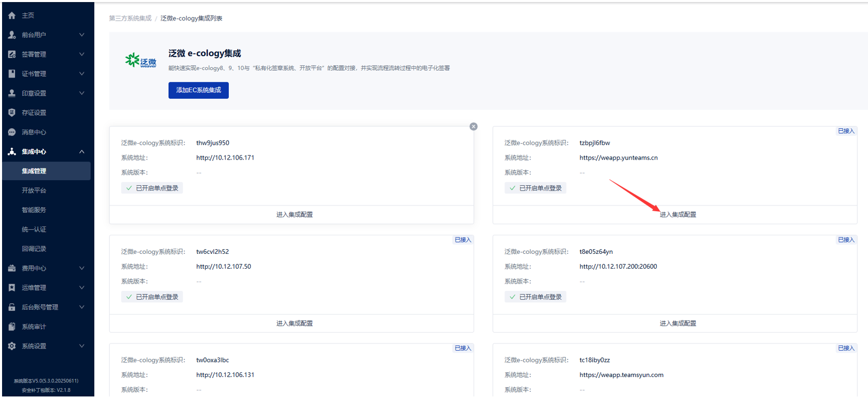Expand the 费用中心 menu chevron
This screenshot has width=868, height=398.
point(81,268)
